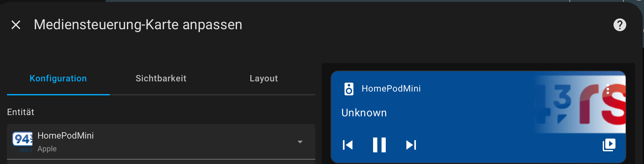Image resolution: width=644 pixels, height=164 pixels.
Task: Open the help icon in dialog header
Action: coord(620,25)
